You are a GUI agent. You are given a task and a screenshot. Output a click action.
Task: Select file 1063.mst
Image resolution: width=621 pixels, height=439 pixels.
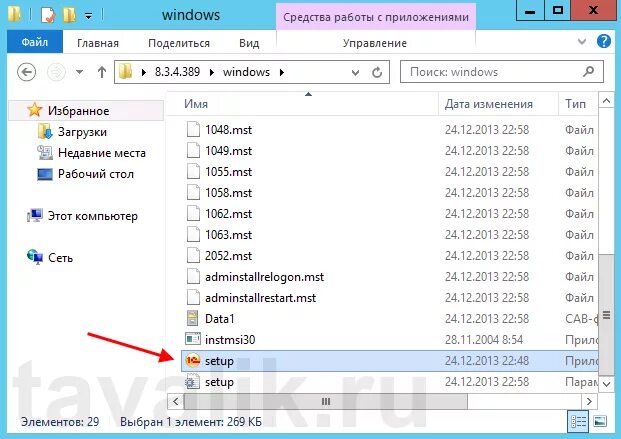[x=228, y=235]
